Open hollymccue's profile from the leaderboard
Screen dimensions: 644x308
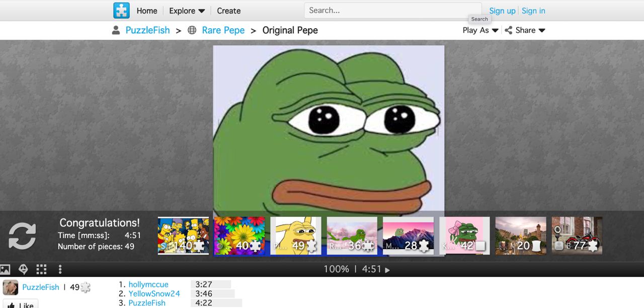[x=148, y=284]
